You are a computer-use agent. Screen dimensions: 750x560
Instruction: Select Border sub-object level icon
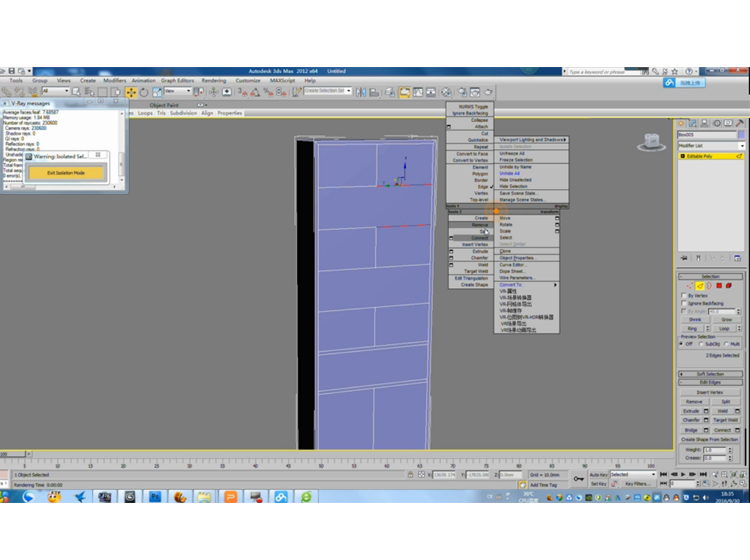click(x=709, y=285)
